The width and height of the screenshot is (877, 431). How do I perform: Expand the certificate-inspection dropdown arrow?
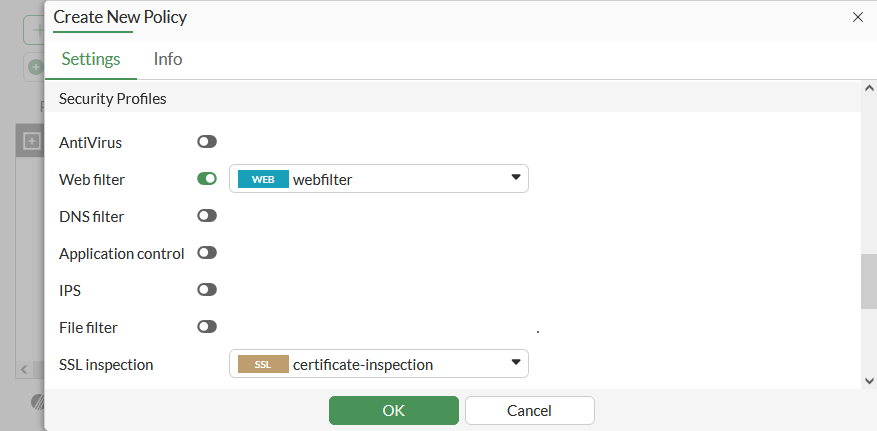(x=516, y=364)
